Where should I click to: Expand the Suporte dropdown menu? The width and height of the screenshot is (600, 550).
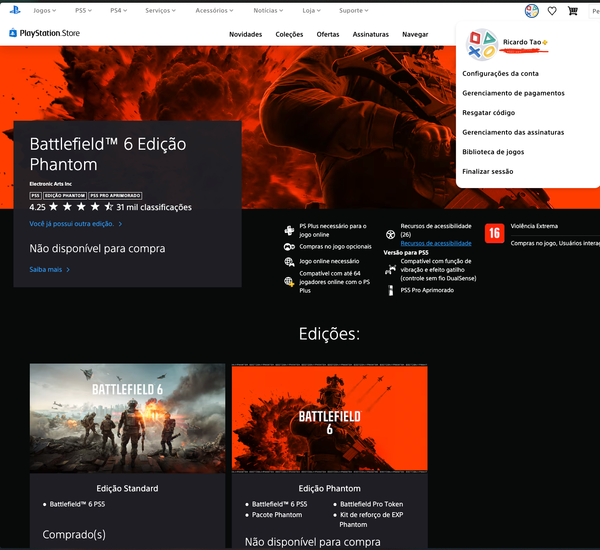coord(355,11)
